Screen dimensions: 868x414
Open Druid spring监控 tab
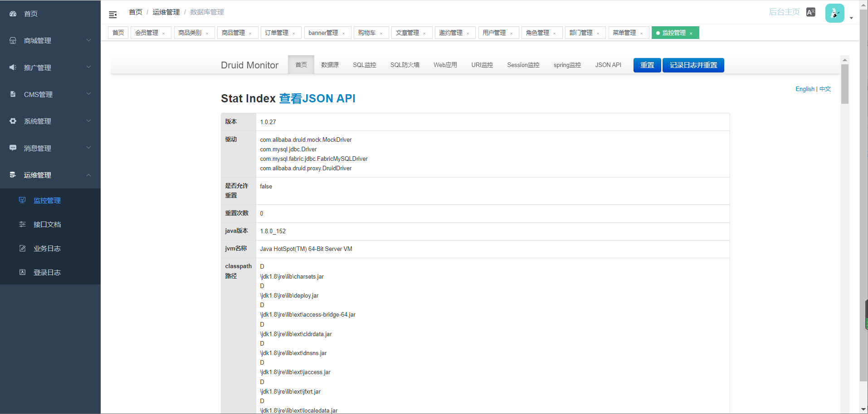[x=567, y=65]
